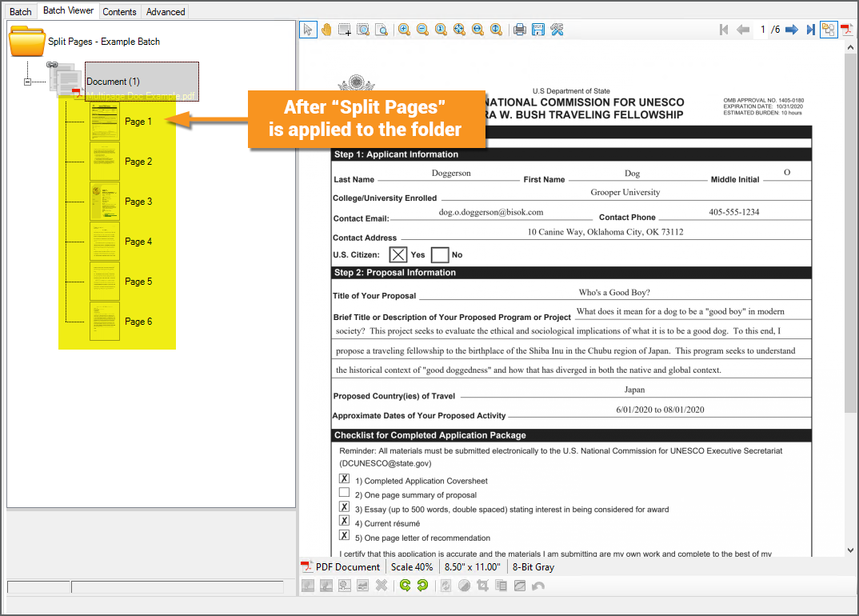859x616 pixels.
Task: Go to the next page
Action: (x=792, y=30)
